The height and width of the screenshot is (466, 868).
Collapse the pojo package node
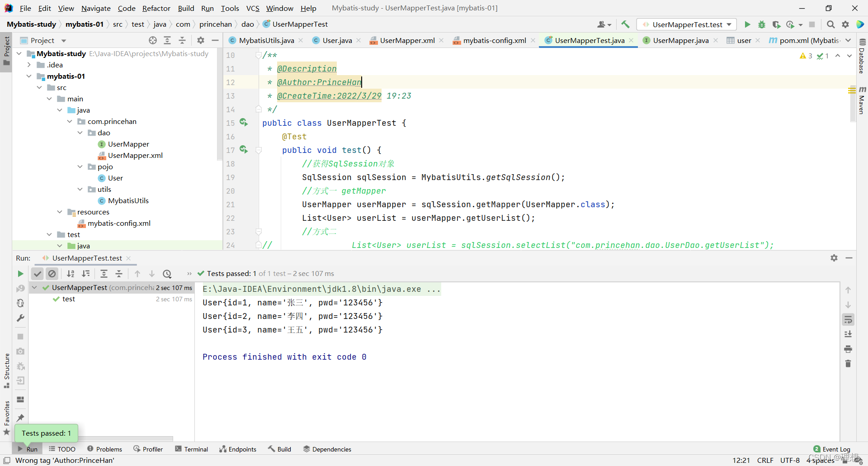[80, 166]
